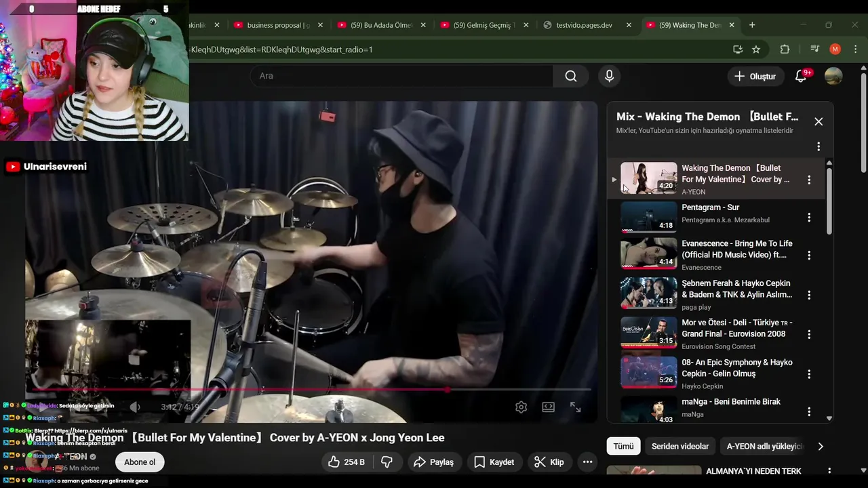Click the Ara search input field
This screenshot has height=488, width=868.
[x=401, y=76]
